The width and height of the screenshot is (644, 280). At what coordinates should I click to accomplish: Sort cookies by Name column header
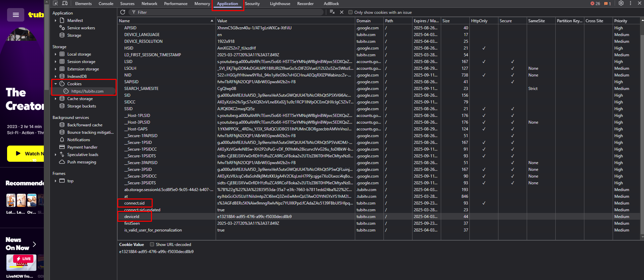tap(166, 21)
